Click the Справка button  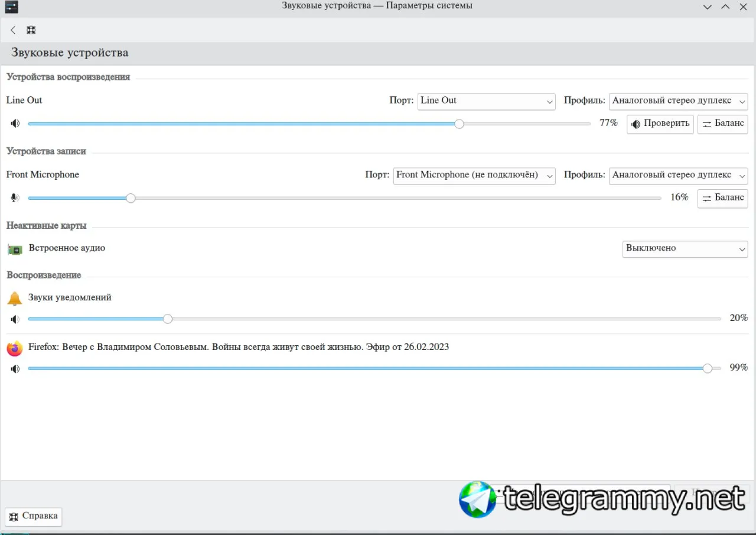[34, 517]
